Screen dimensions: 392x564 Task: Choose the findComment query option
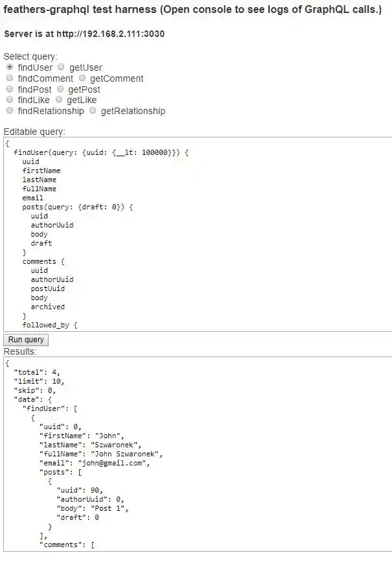click(x=10, y=78)
